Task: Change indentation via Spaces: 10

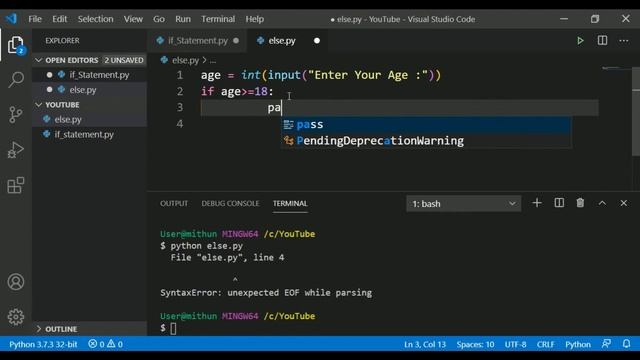Action: (475, 344)
